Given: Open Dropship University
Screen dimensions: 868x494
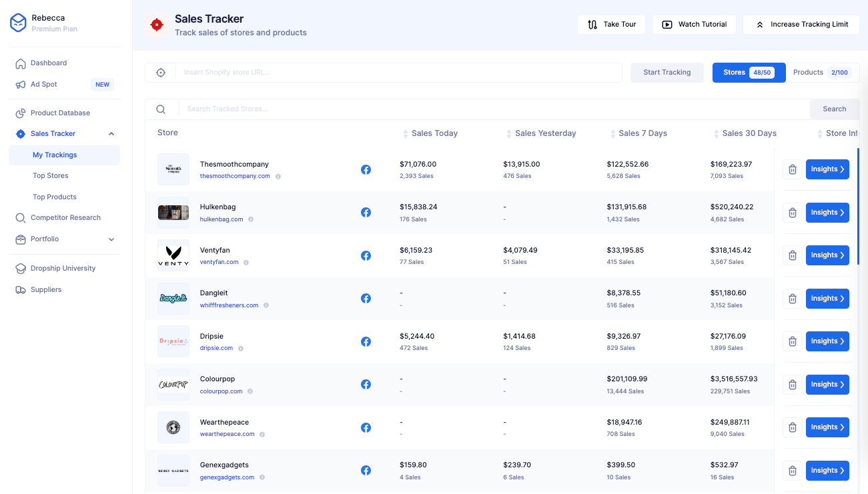Looking at the screenshot, I should point(64,269).
